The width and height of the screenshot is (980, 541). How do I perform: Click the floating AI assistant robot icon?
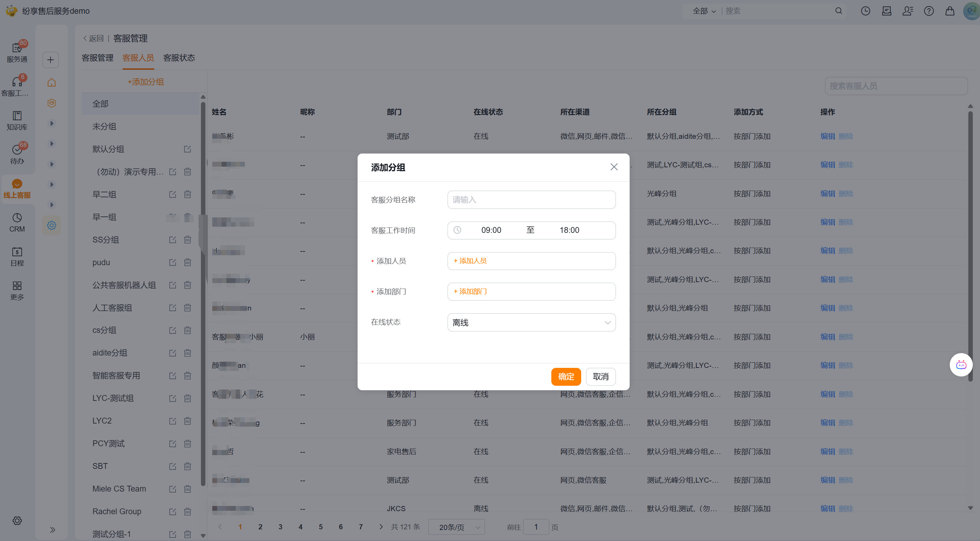pos(961,365)
